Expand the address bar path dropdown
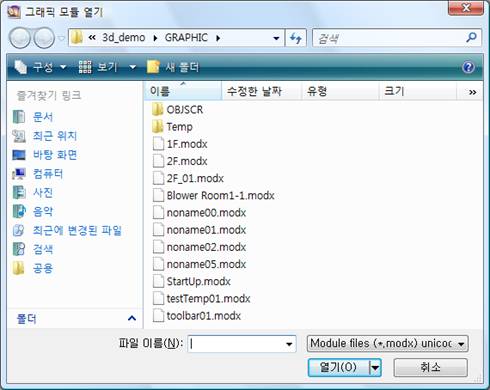Image resolution: width=490 pixels, height=390 pixels. point(276,38)
